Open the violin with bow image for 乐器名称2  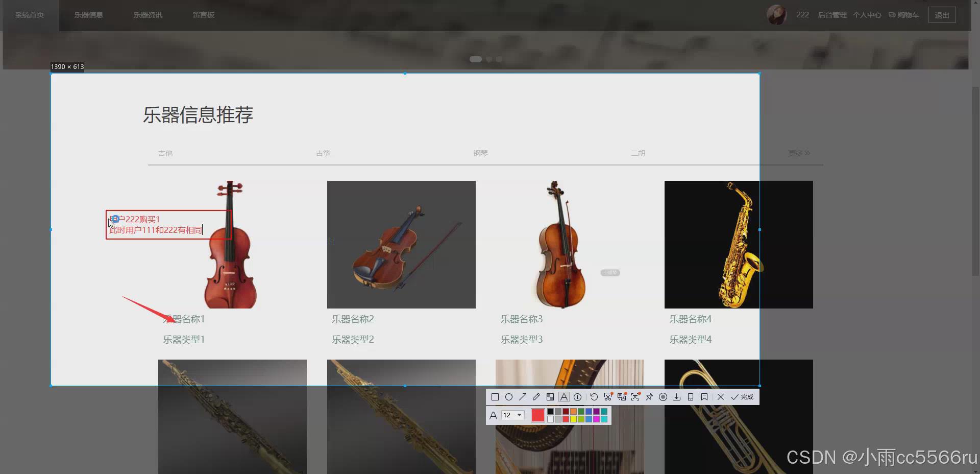[401, 244]
